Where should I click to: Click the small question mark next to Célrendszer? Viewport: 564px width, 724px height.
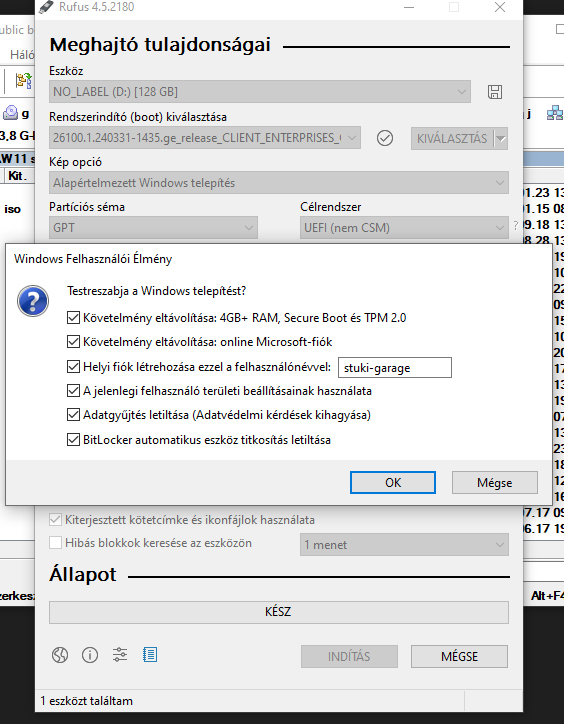[x=516, y=226]
